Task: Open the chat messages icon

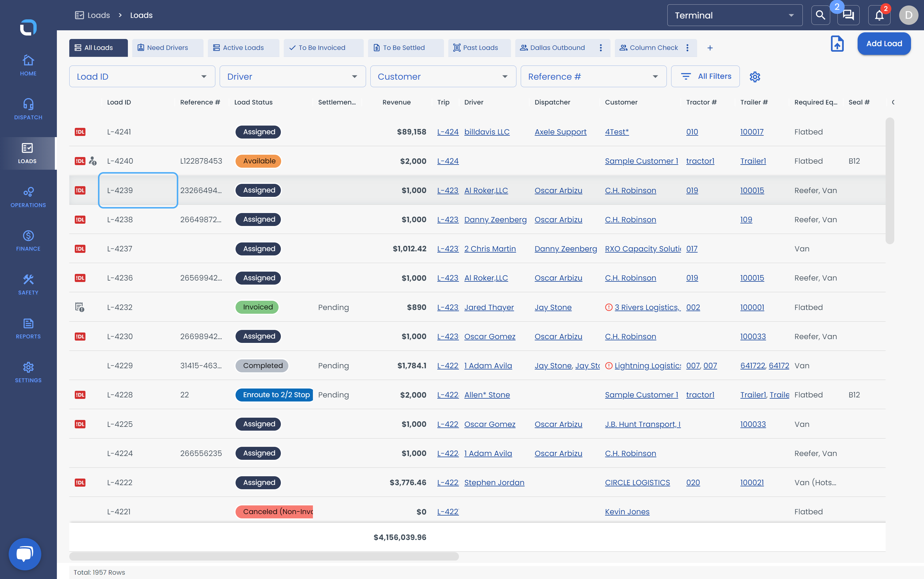Action: point(848,15)
